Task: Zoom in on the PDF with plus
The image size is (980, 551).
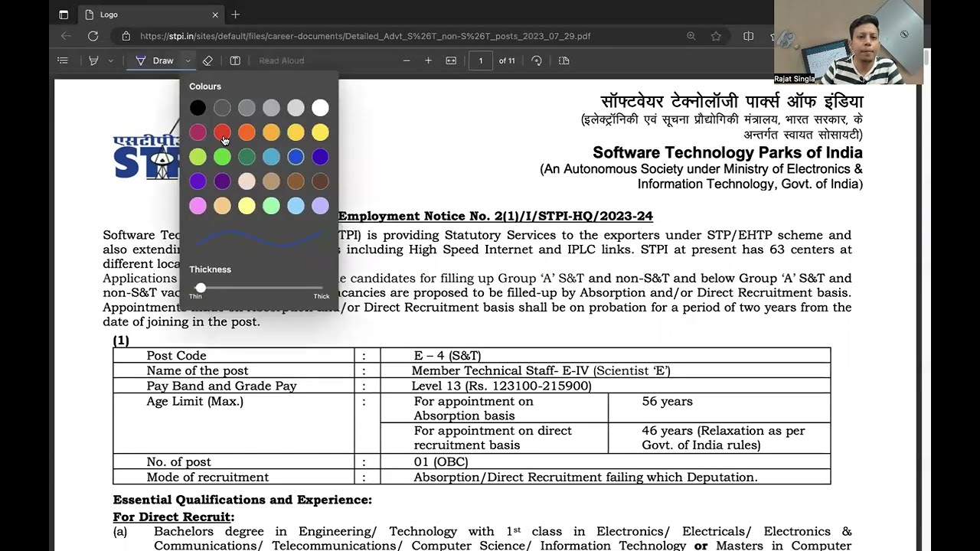Action: (428, 60)
